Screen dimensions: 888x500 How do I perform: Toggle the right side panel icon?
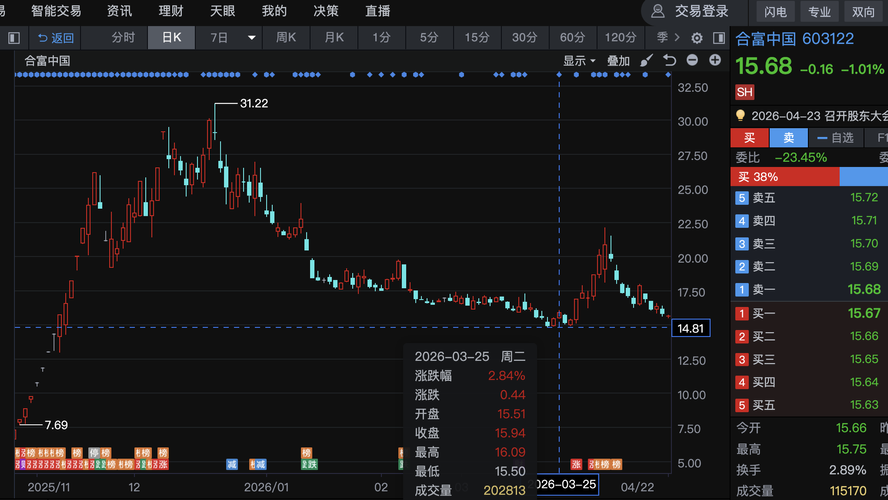(x=719, y=38)
